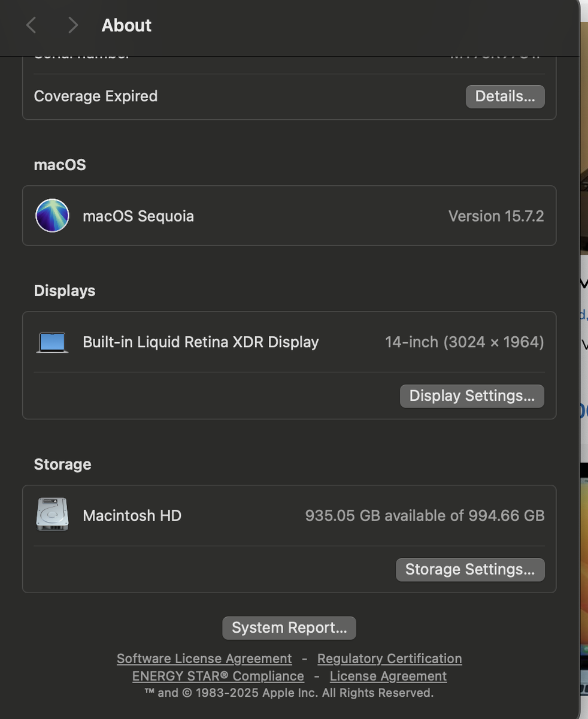Open Storage Settings
Viewport: 588px width, 719px height.
pyautogui.click(x=470, y=570)
